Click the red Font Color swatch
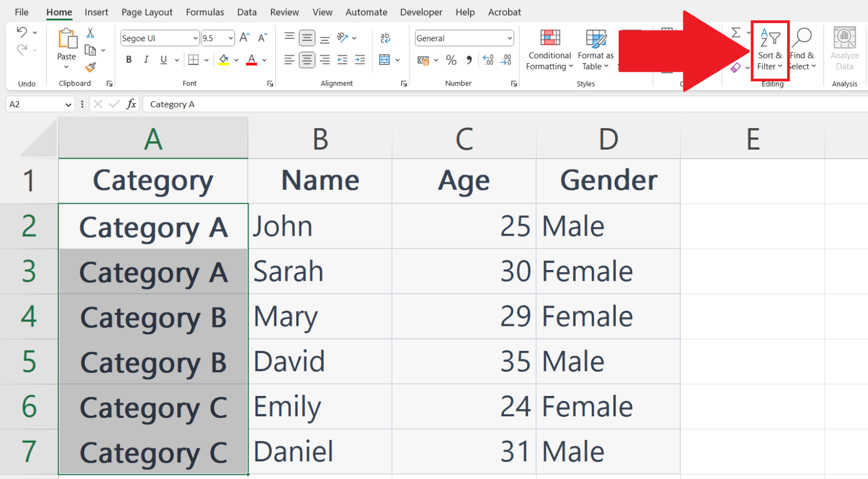Screen dimensions: 868x479 point(251,63)
